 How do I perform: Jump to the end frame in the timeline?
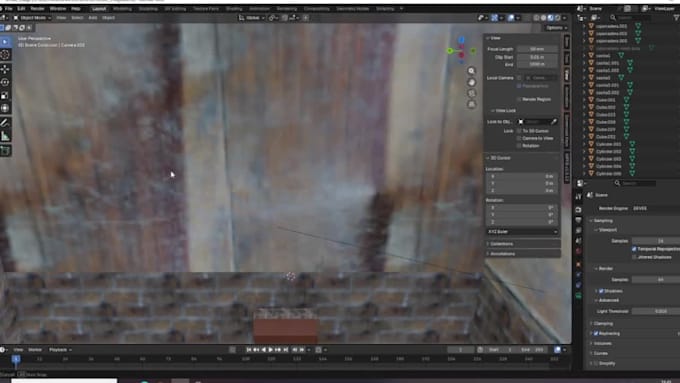coord(286,350)
